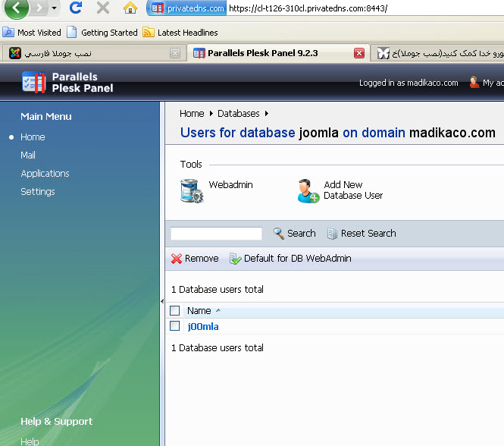Click Logged in as madikaco.com text

point(409,83)
